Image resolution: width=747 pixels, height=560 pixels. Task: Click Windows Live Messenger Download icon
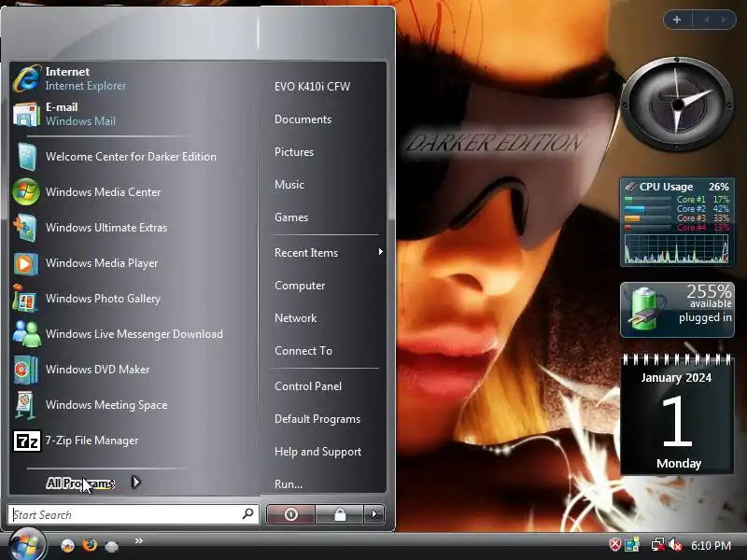tap(27, 334)
